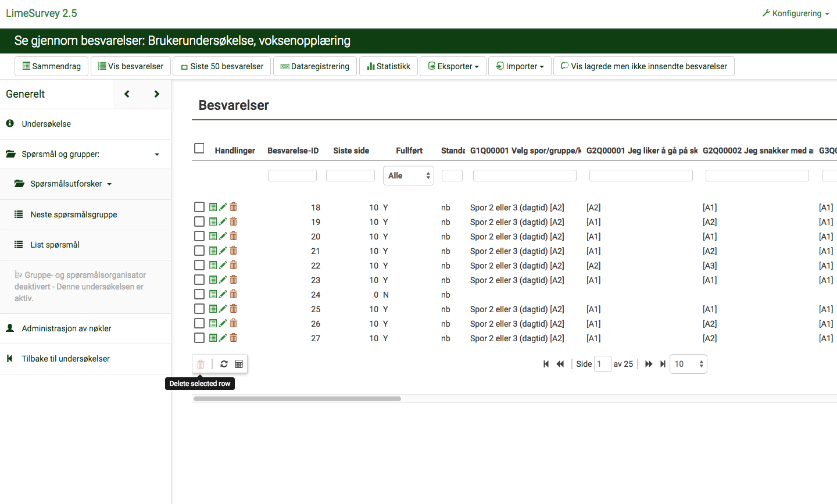Click the horizontal scrollbar below the table

pyautogui.click(x=297, y=399)
